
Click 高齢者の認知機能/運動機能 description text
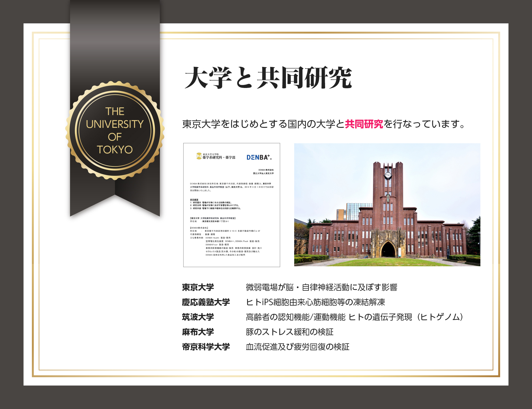(355, 317)
